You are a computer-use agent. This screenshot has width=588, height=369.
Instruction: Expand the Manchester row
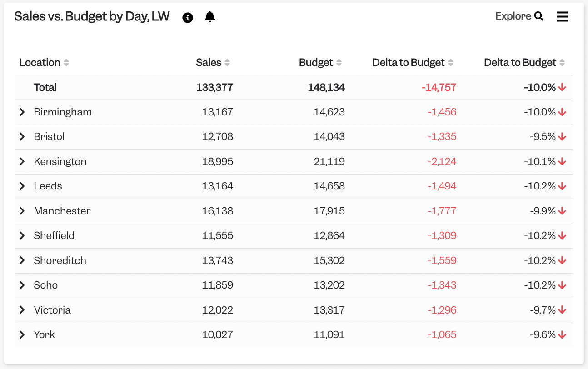(x=22, y=211)
